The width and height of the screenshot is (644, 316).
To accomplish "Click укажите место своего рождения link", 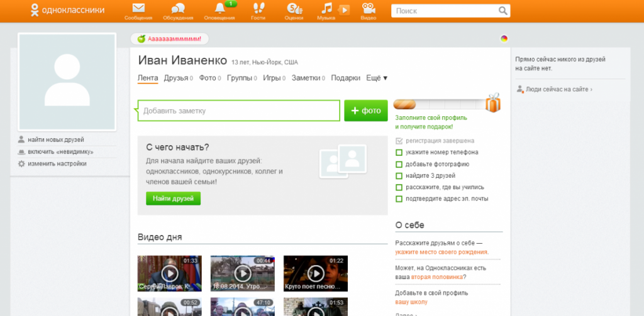I will click(441, 252).
